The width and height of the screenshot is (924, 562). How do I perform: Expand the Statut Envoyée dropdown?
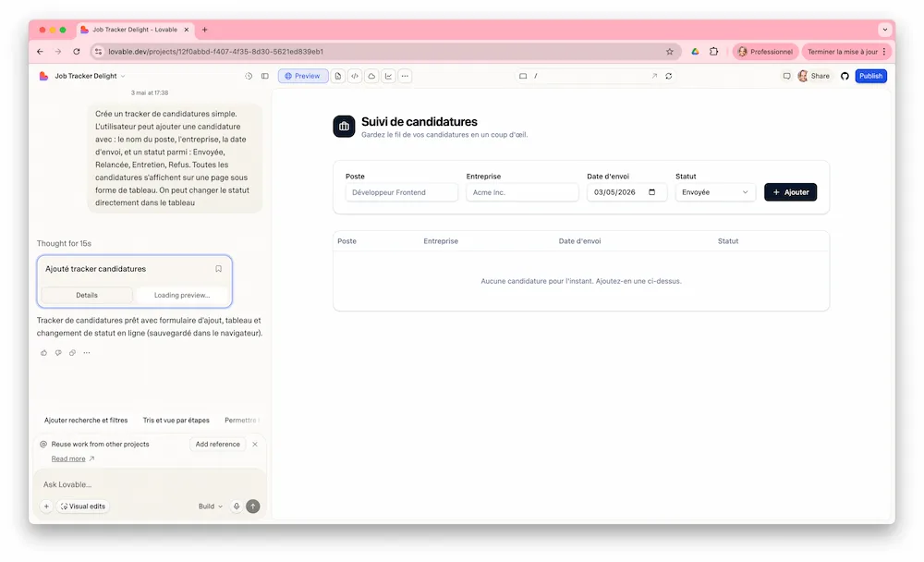tap(715, 192)
